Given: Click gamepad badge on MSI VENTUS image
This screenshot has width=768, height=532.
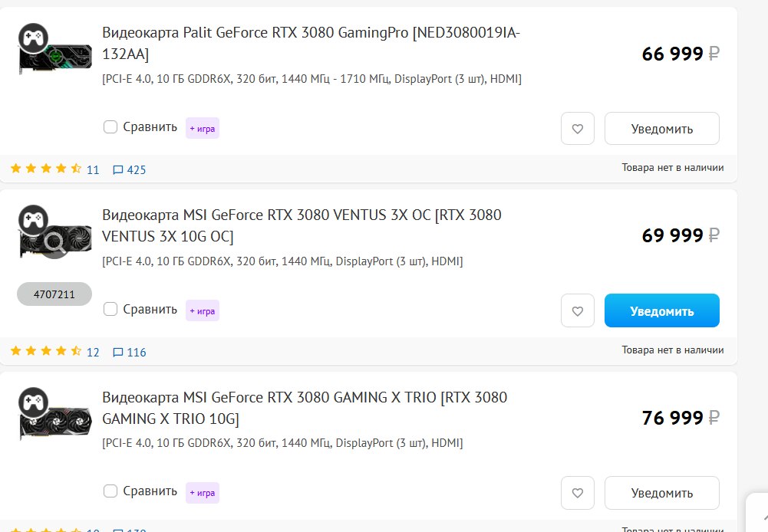Looking at the screenshot, I should [x=33, y=220].
